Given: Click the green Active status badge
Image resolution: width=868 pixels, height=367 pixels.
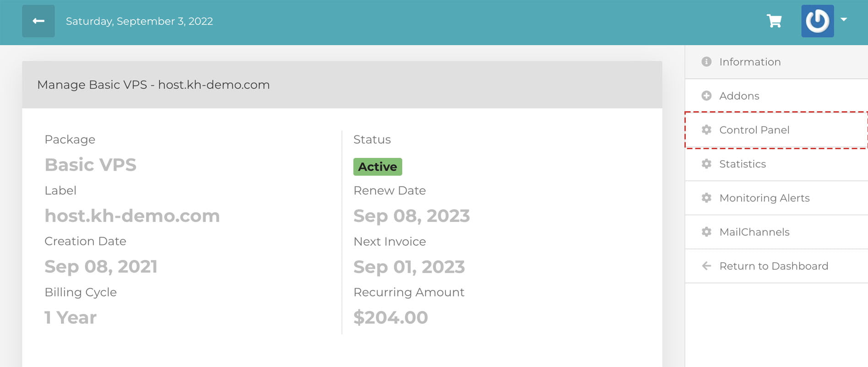Looking at the screenshot, I should pyautogui.click(x=377, y=167).
